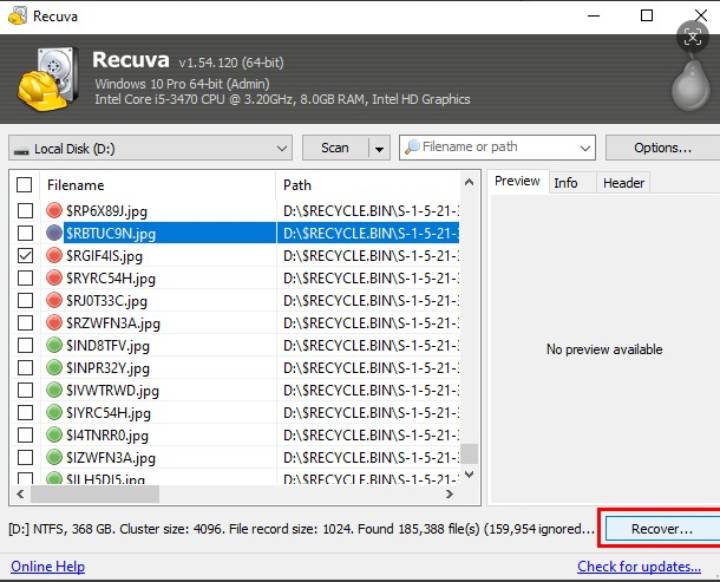Screen dimensions: 720x582
Task: Click the Recuva hard-hat drive logo
Action: click(x=47, y=79)
